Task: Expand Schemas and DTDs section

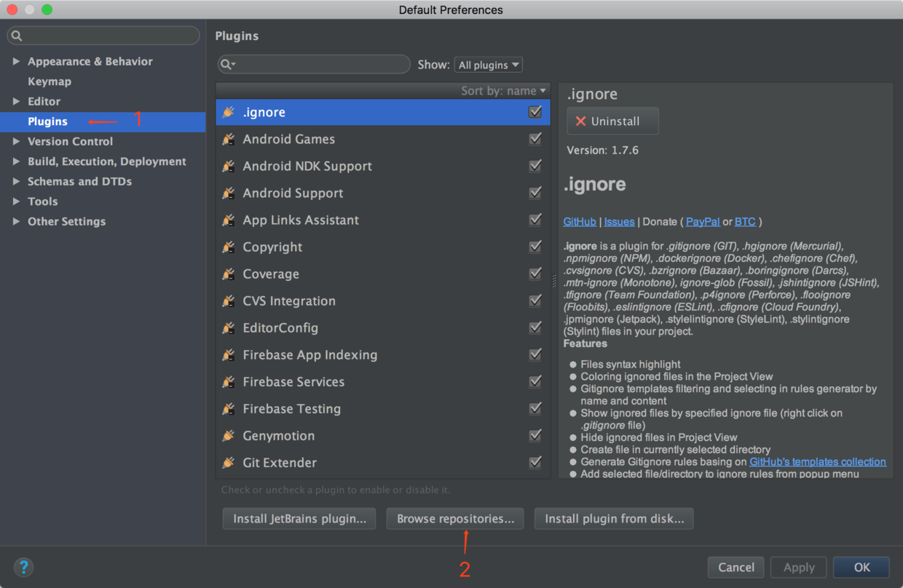Action: (x=16, y=181)
